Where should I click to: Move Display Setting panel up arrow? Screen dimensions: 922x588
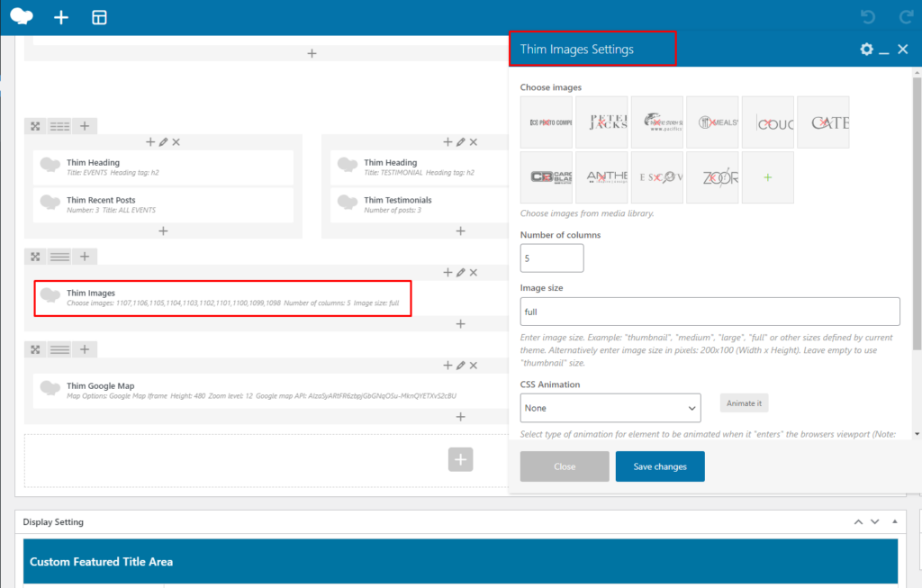[x=858, y=521]
